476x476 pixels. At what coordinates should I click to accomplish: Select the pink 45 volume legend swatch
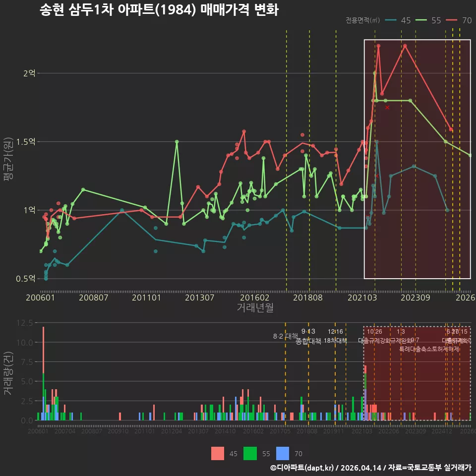[x=218, y=454]
